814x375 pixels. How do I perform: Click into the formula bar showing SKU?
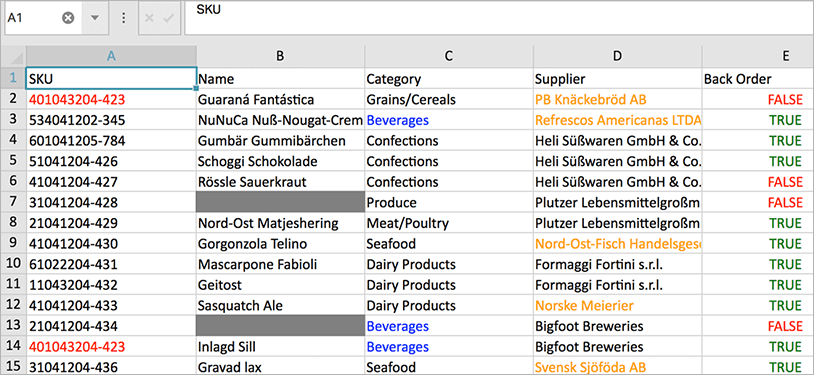pos(499,18)
